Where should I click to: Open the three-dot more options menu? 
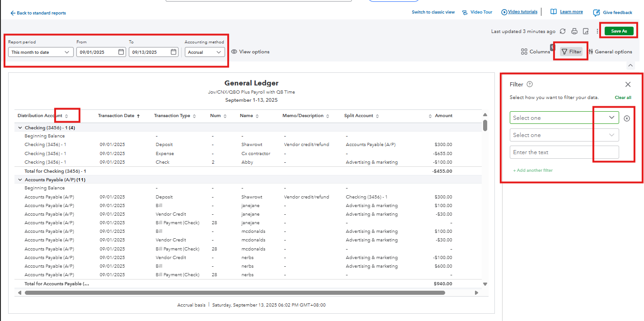click(597, 31)
